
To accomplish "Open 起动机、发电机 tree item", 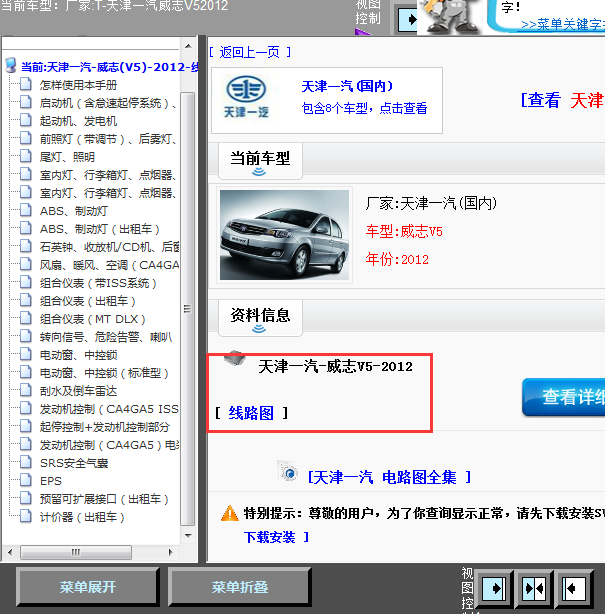I will click(78, 121).
